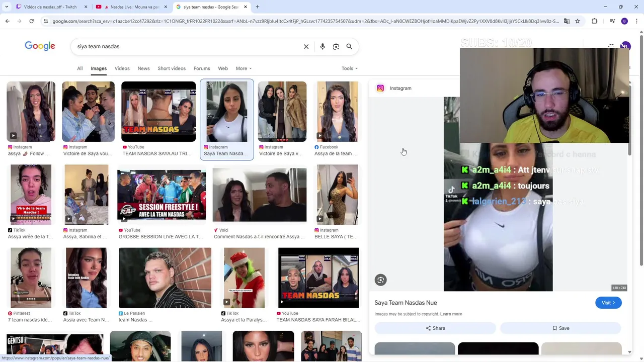Clear the search box text
Viewport: 644px width, 362px height.
[306, 46]
